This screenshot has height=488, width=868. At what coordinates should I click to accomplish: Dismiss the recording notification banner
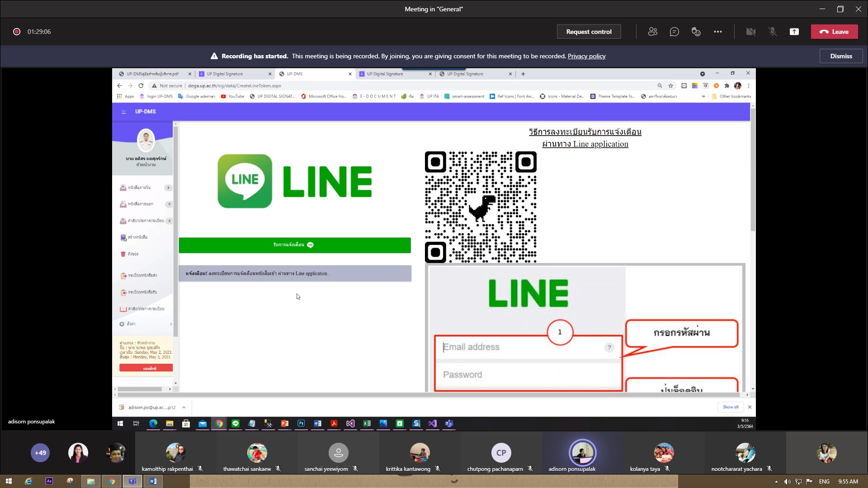841,56
